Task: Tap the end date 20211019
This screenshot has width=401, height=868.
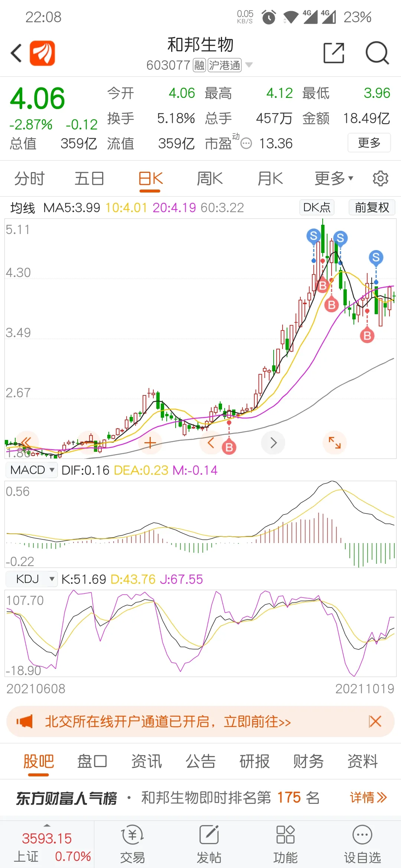Action: point(365,689)
